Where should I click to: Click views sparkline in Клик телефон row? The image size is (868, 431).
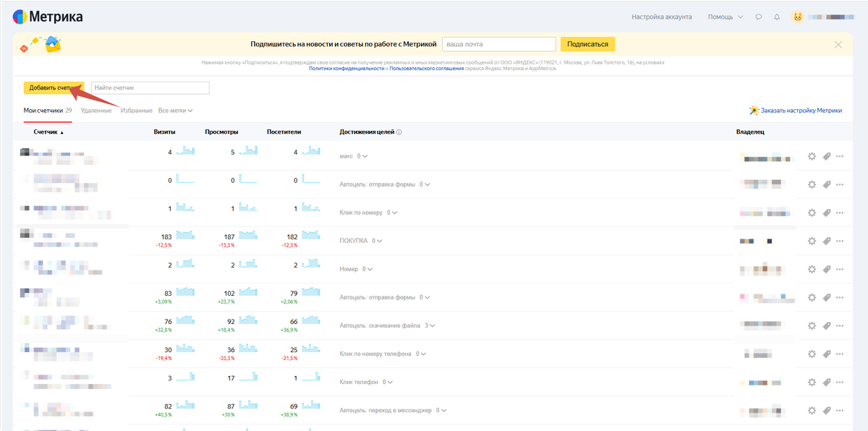pos(248,377)
